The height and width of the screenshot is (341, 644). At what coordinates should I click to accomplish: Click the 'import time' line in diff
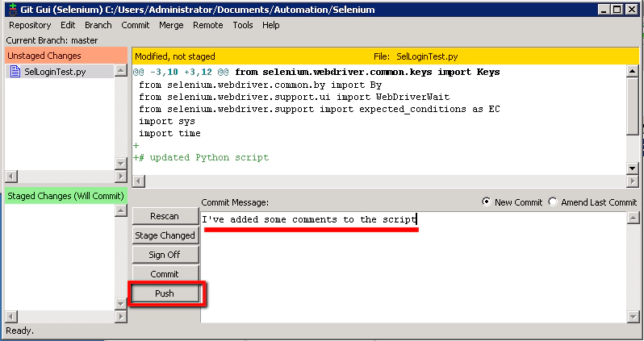click(169, 133)
